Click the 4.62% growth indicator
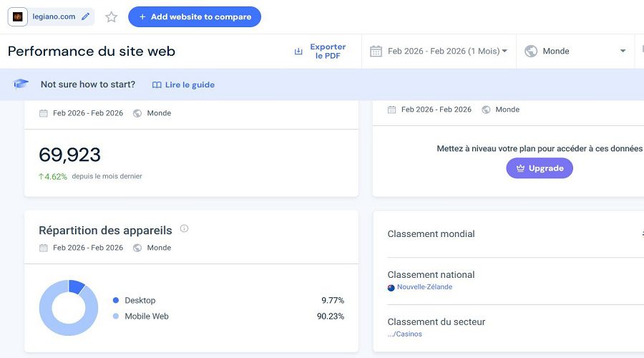644x358 pixels. click(x=52, y=177)
